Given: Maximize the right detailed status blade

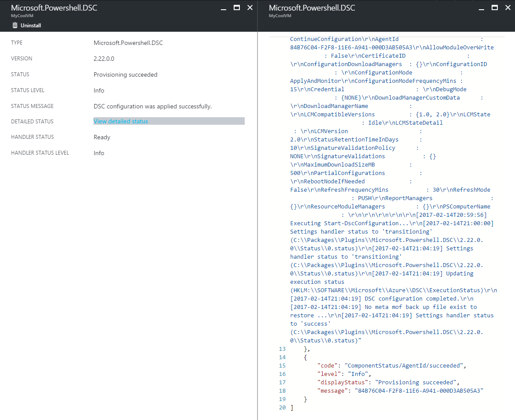Looking at the screenshot, I should (495, 7).
